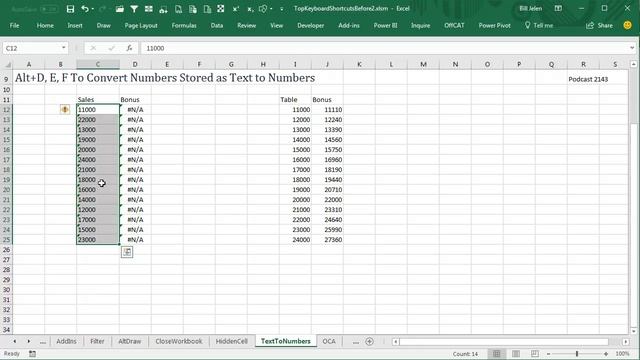
Task: Switch to Normal view in the status bar
Action: (497, 354)
